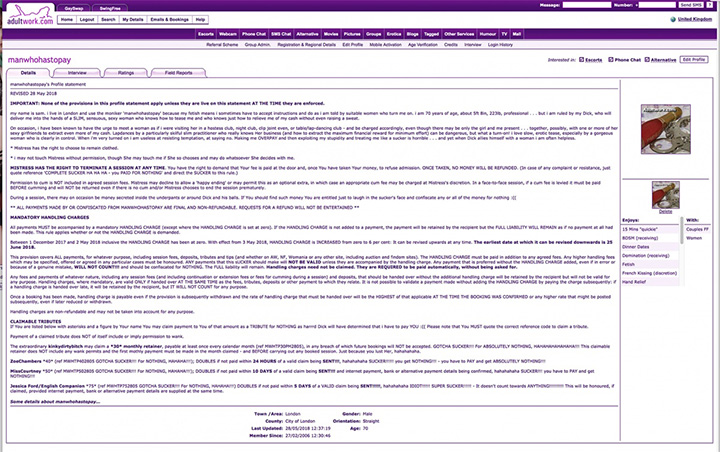Image resolution: width=720 pixels, height=452 pixels.
Task: Open the Tagged menu item
Action: (432, 34)
